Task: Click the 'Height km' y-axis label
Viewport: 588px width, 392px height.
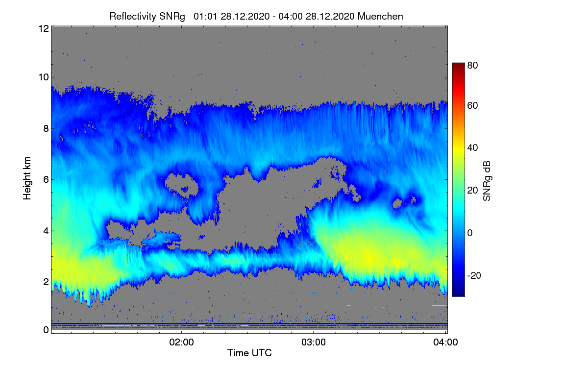Action: point(27,179)
